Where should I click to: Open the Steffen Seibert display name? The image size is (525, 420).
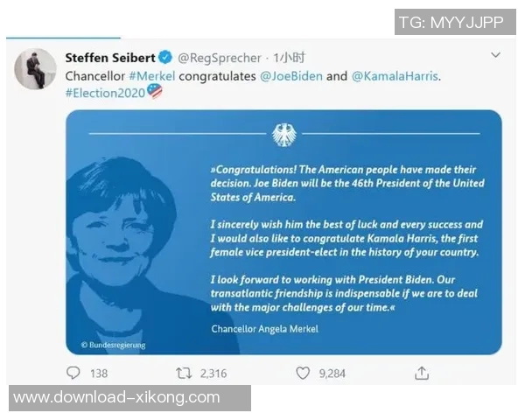pyautogui.click(x=108, y=58)
